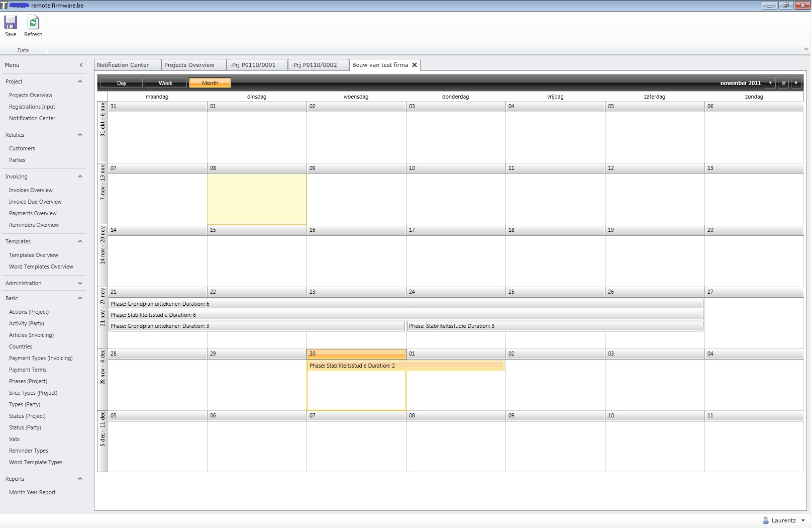Viewport: 812px width, 528px height.
Task: Open Articles (Invoicing)
Action: [x=31, y=335]
